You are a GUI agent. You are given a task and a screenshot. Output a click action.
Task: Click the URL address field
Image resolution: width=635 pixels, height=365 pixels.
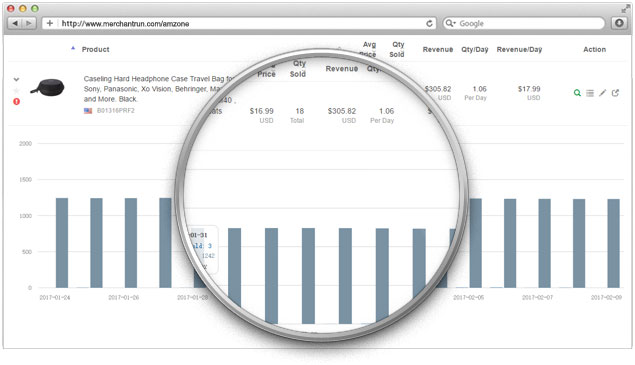pyautogui.click(x=239, y=23)
